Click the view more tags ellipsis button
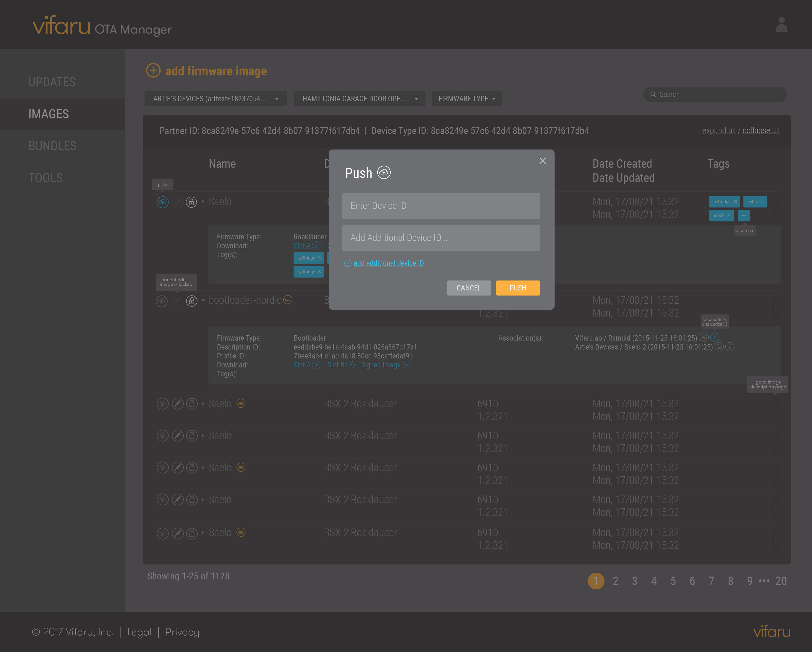812x652 pixels. coord(743,216)
